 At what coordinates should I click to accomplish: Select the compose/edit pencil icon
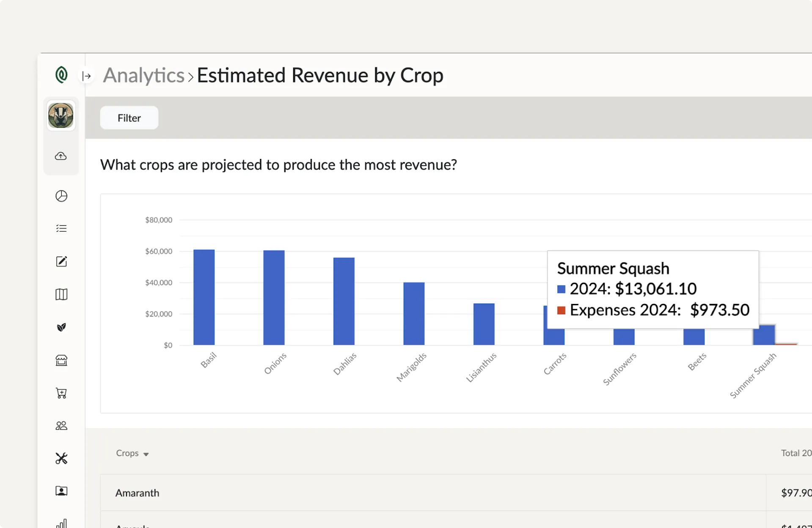coord(61,261)
